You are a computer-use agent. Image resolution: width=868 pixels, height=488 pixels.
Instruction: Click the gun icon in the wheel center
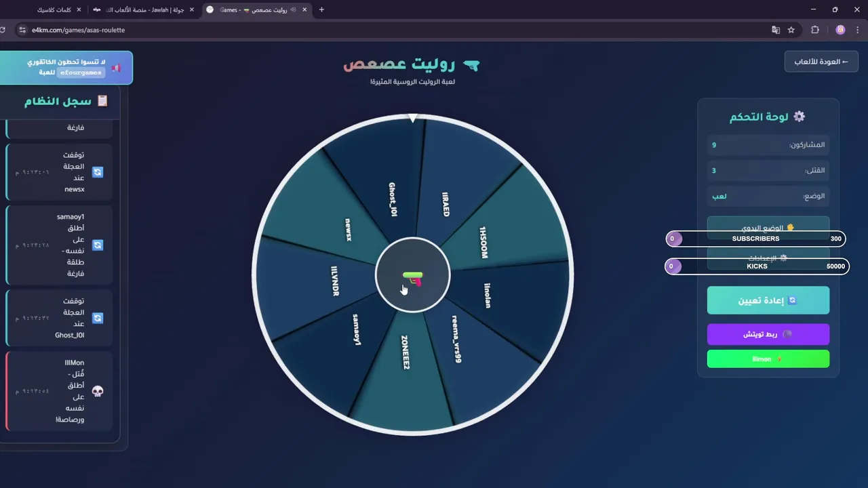click(412, 278)
